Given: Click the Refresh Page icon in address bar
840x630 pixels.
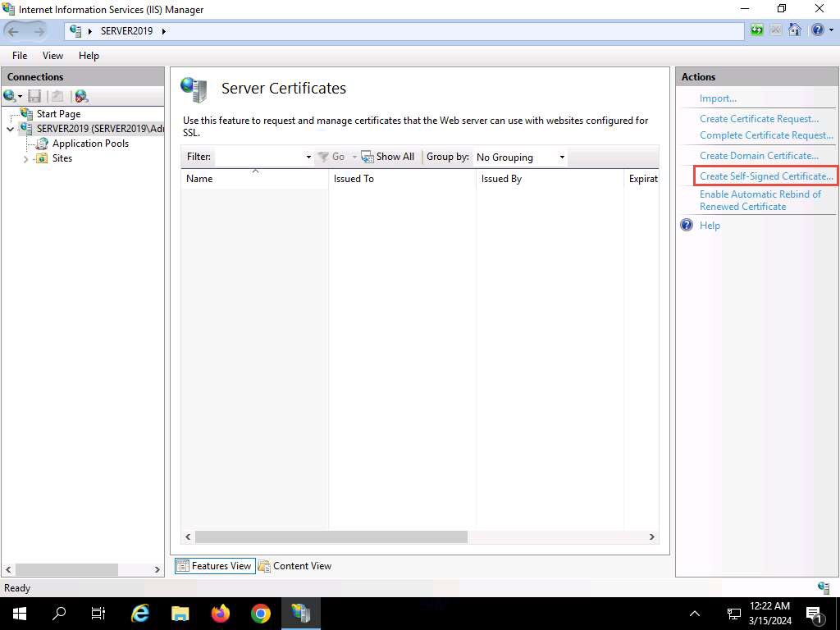Looking at the screenshot, I should (757, 30).
